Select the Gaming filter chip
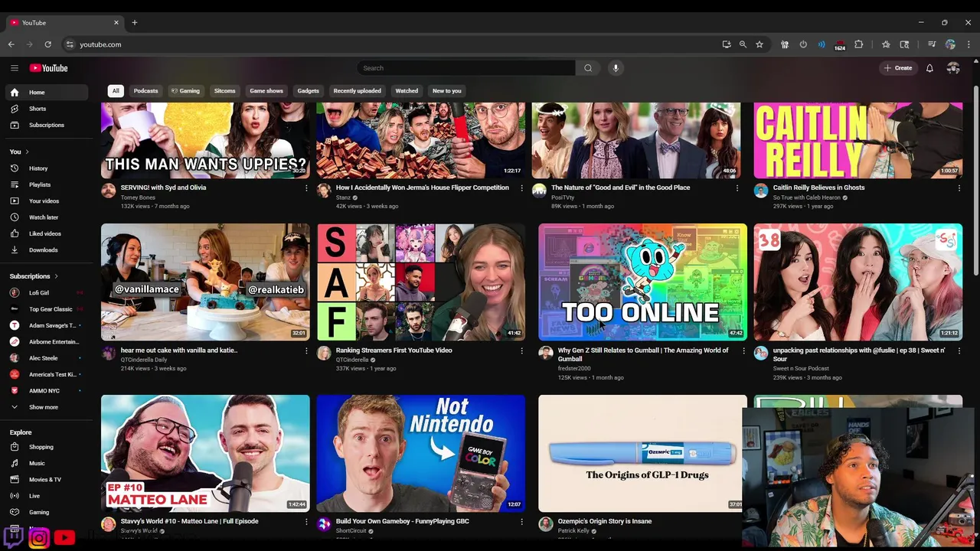Image resolution: width=980 pixels, height=551 pixels. pos(185,91)
